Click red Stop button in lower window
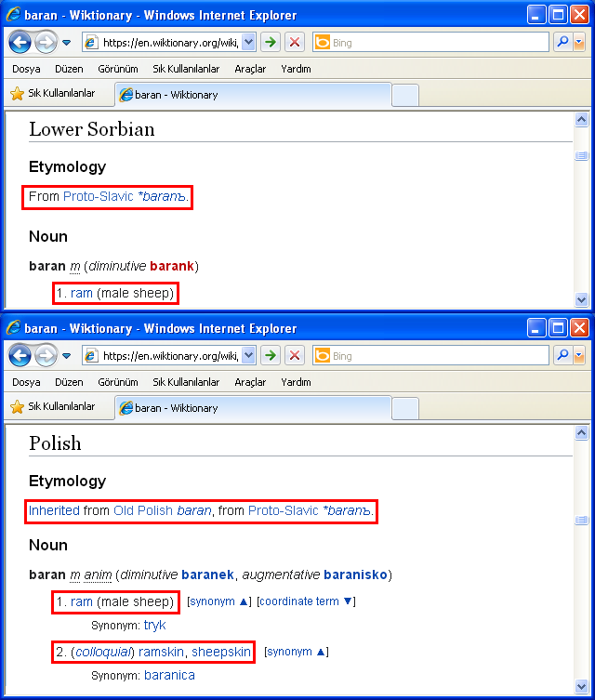Image resolution: width=595 pixels, height=700 pixels. 295,356
